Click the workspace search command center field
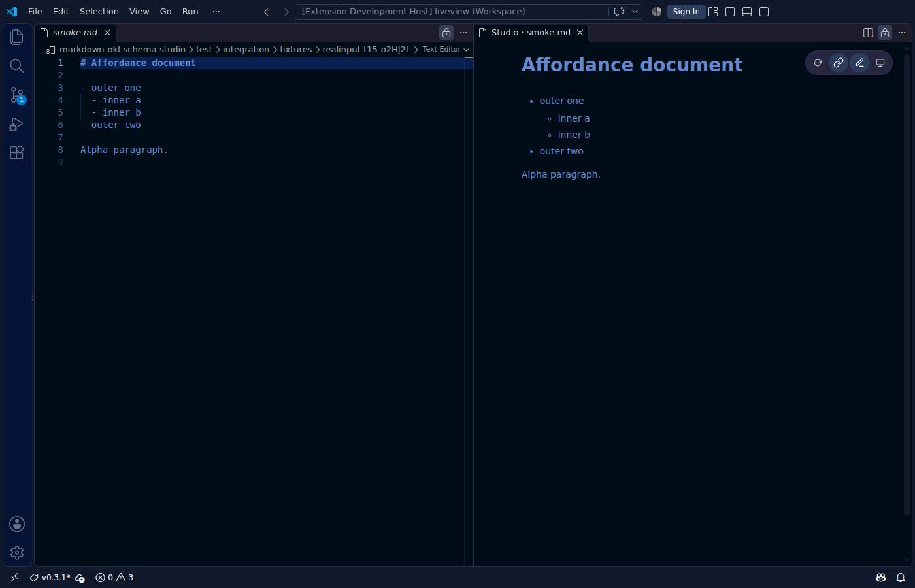915x588 pixels. pyautogui.click(x=452, y=12)
